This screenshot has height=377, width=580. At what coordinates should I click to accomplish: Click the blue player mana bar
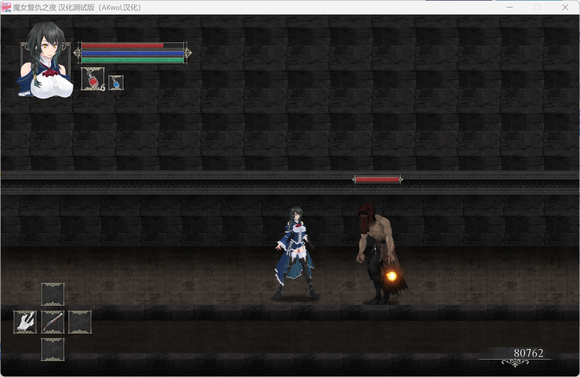132,53
